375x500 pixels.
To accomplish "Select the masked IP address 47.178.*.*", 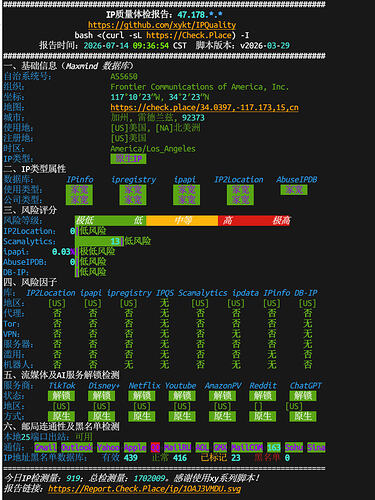I will 200,15.
